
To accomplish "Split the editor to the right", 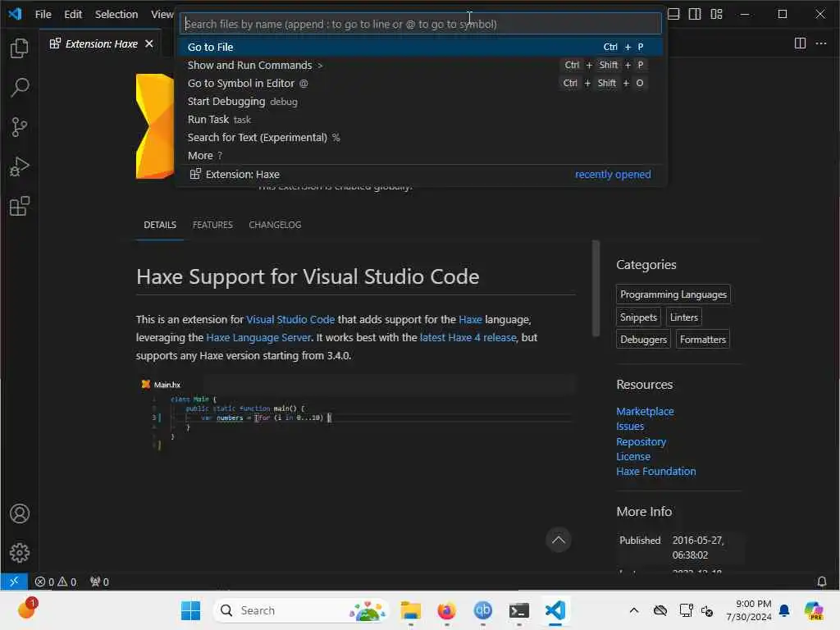I will [x=800, y=43].
